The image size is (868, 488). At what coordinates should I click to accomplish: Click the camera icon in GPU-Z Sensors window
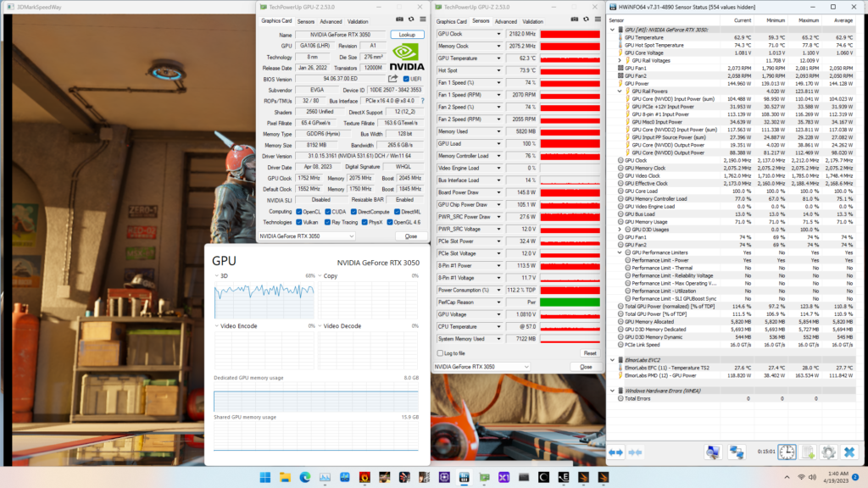574,19
